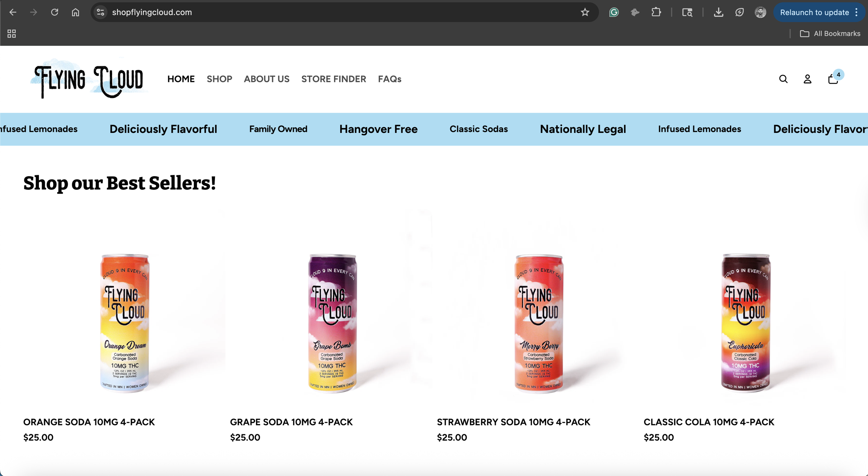Screen dimensions: 868x476
Task: Open the browser extensions puzzle icon
Action: (656, 12)
